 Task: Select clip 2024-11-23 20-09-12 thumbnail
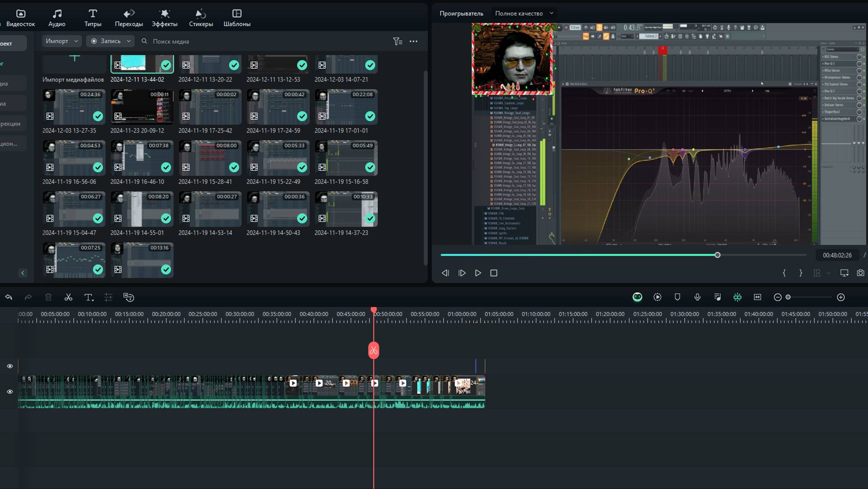coord(142,107)
